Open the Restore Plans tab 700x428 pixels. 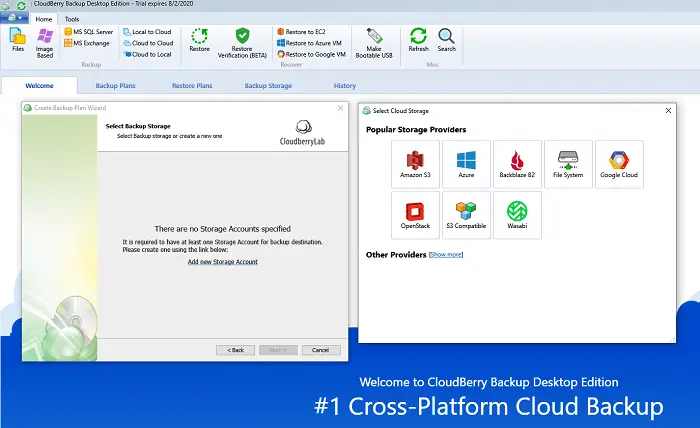click(x=192, y=86)
